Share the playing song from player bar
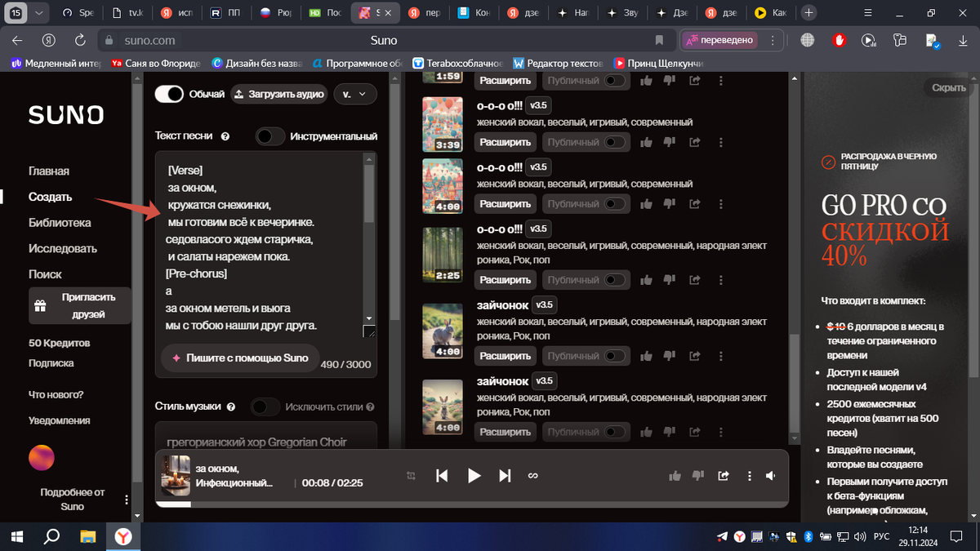Screen dimensions: 980x551 pos(724,476)
